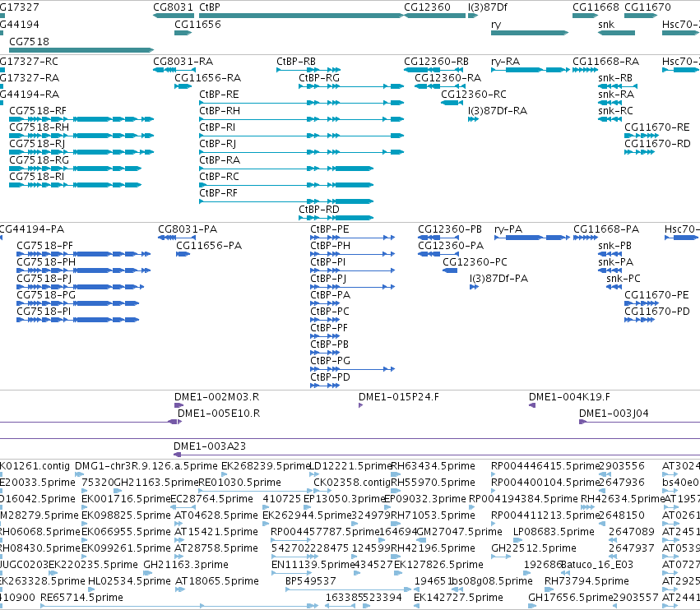
Task: Select the CG7518 gene label
Action: pyautogui.click(x=29, y=41)
